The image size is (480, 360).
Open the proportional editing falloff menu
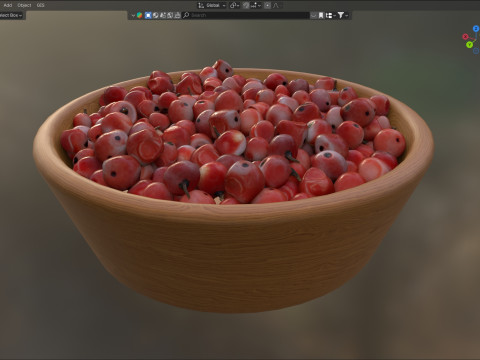(276, 5)
